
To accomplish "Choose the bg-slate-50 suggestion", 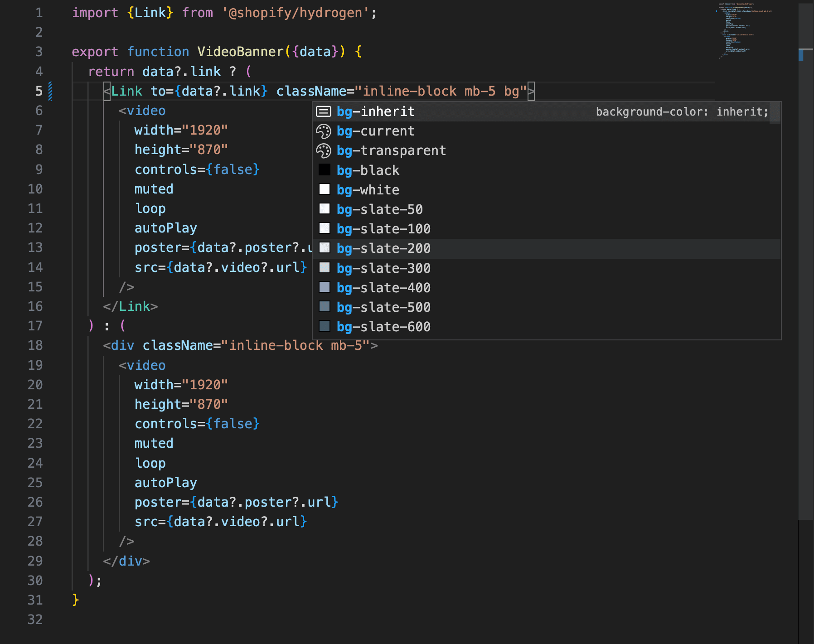I will (379, 209).
